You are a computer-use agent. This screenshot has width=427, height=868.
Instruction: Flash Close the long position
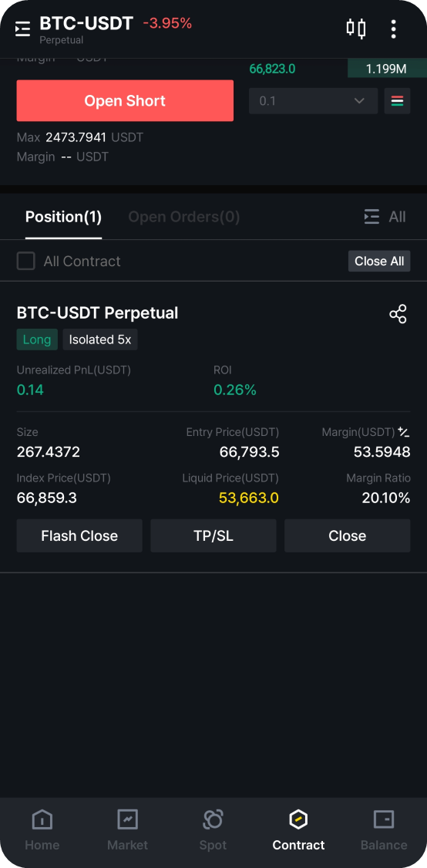pyautogui.click(x=79, y=536)
